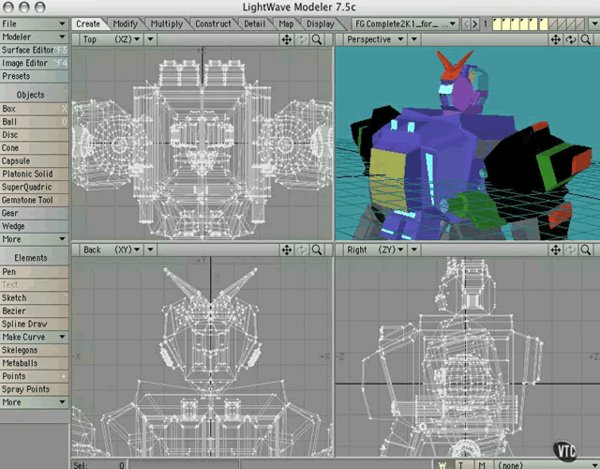Select the Platonic Solid tool
600x469 pixels.
34,174
